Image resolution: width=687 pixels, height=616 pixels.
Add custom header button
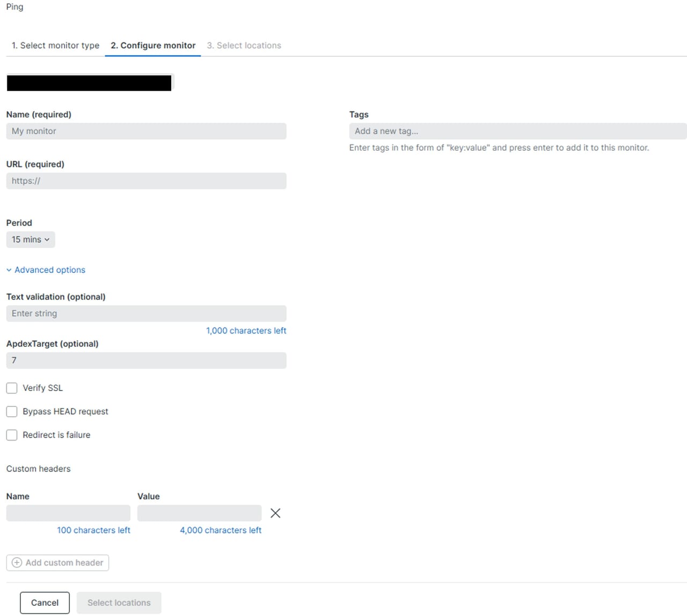[x=57, y=562]
